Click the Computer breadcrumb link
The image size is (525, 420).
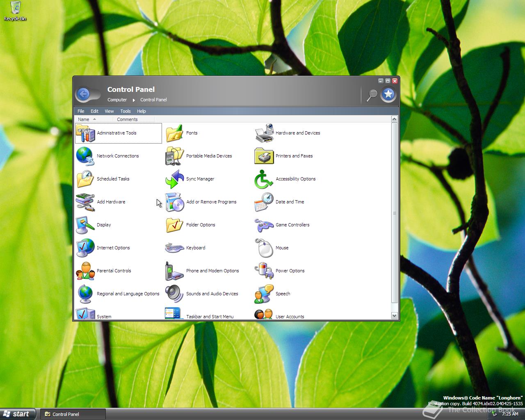tap(117, 100)
